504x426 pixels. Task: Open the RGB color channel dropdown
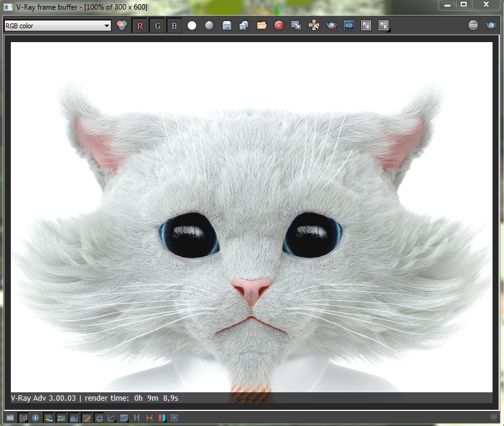click(57, 26)
